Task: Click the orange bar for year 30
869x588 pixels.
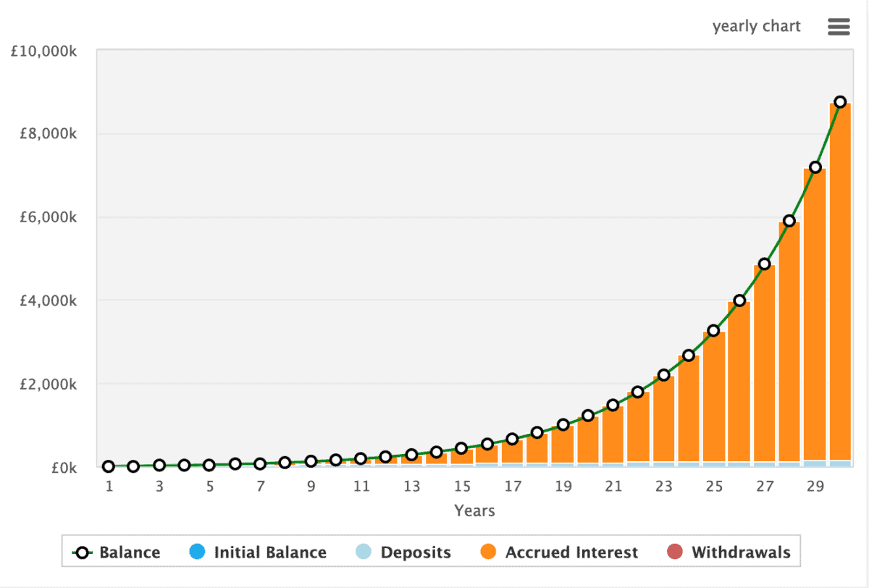Action: tap(840, 290)
